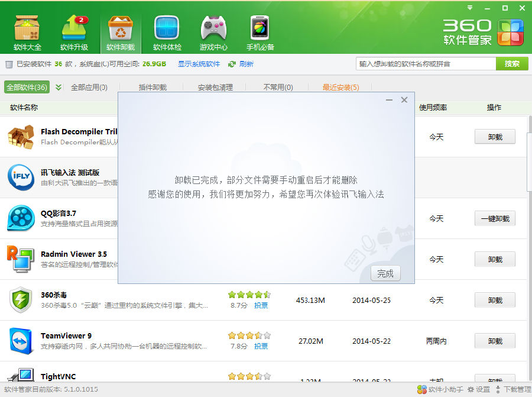Click the TeamViewer 9 app icon
The height and width of the screenshot is (397, 532).
tap(21, 341)
